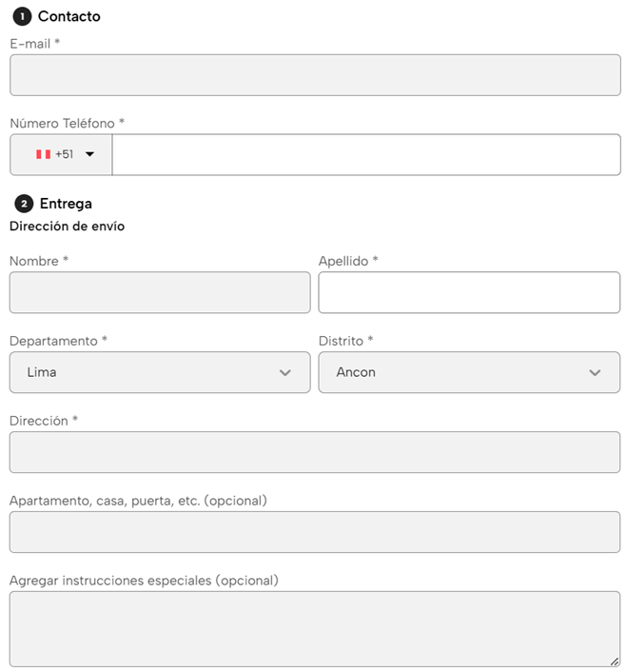Click the resize handle on special instructions textarea
This screenshot has width=626, height=672.
(614, 661)
